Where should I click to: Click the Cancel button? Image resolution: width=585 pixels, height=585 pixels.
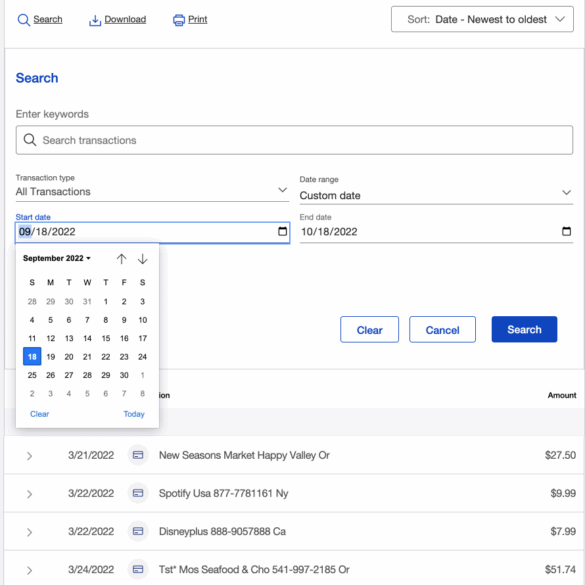tap(442, 329)
